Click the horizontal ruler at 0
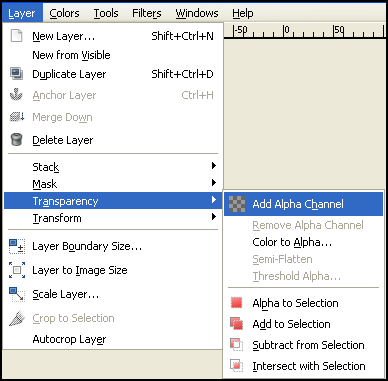 click(x=284, y=32)
